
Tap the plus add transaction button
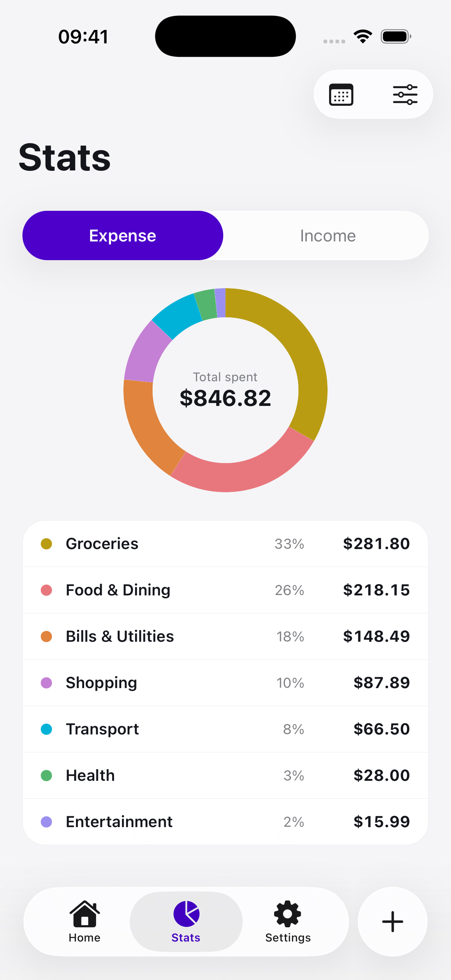tap(392, 921)
